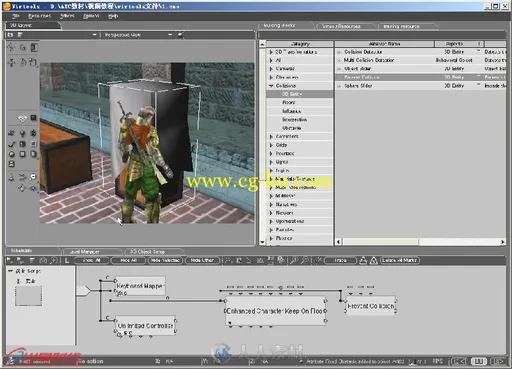Expand the Interface category
Image resolution: width=512 pixels, height=369 pixels.
271,153
